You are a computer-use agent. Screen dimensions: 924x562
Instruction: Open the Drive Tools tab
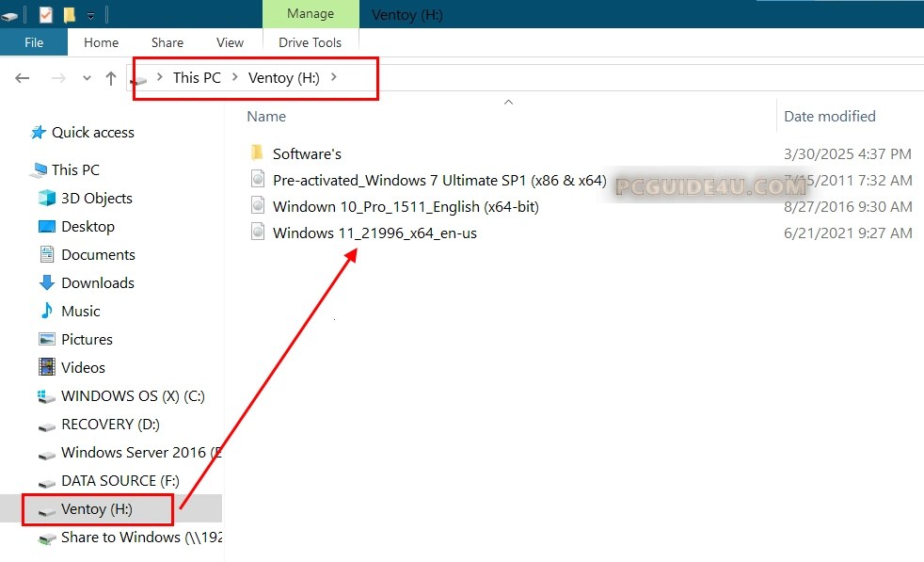[310, 42]
